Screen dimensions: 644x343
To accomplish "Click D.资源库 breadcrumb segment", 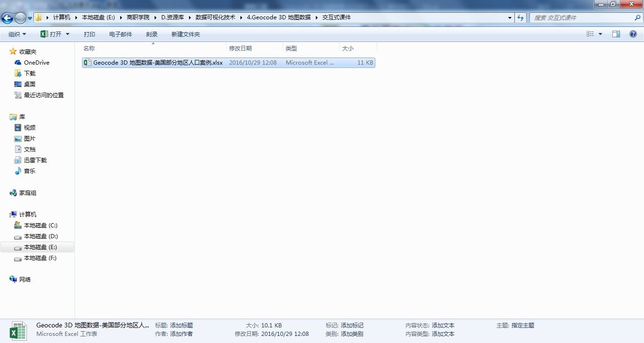I will pyautogui.click(x=173, y=17).
